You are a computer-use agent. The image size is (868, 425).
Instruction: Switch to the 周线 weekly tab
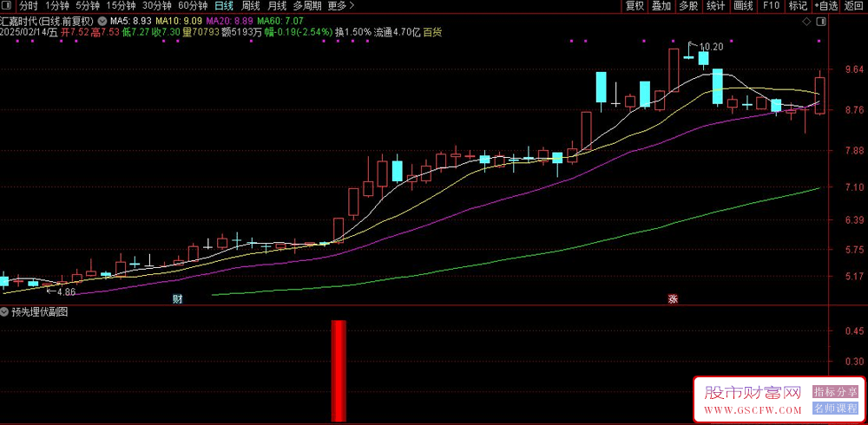click(x=251, y=6)
